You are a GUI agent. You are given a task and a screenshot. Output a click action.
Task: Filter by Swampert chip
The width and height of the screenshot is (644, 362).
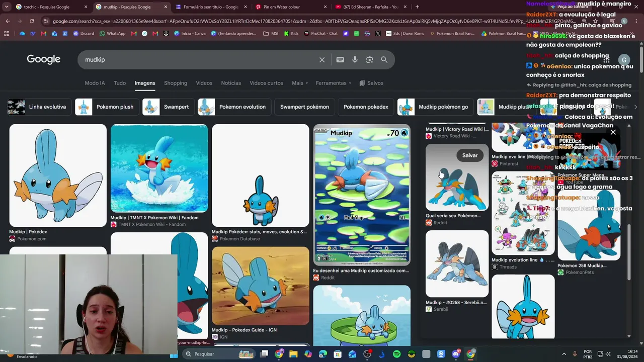[168, 107]
